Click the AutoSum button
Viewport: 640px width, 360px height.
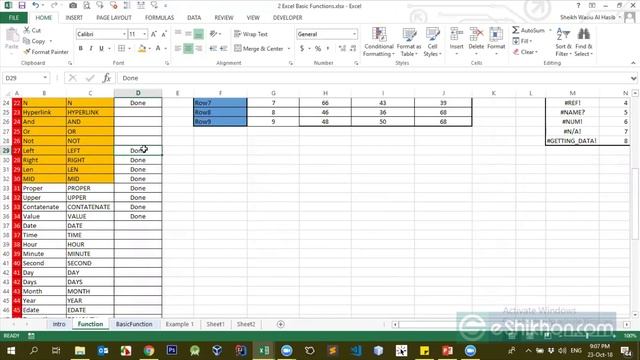(x=529, y=30)
